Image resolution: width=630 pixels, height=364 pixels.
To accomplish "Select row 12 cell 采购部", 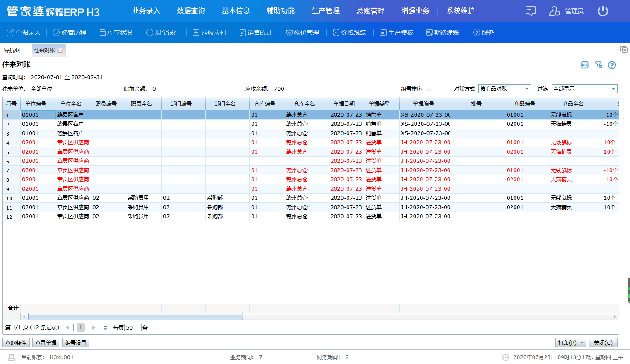I will (x=227, y=217).
